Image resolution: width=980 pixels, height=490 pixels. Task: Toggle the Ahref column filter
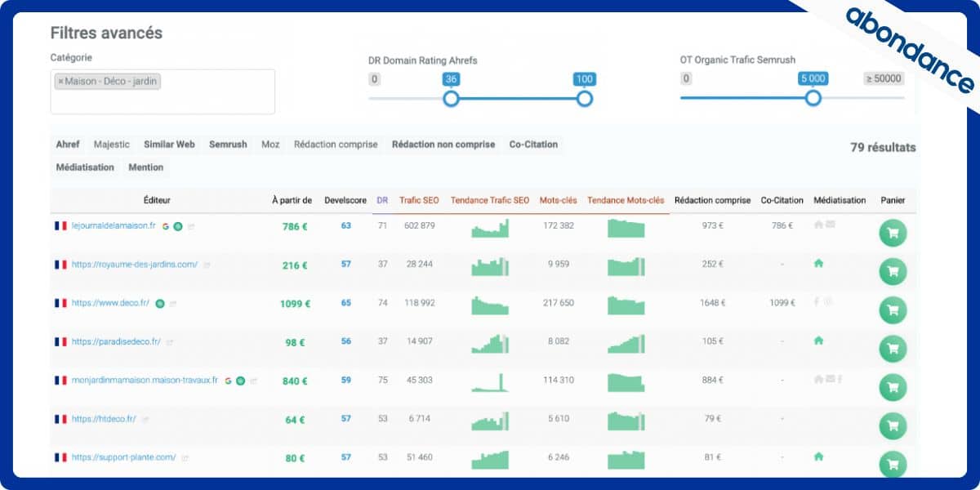click(x=68, y=145)
